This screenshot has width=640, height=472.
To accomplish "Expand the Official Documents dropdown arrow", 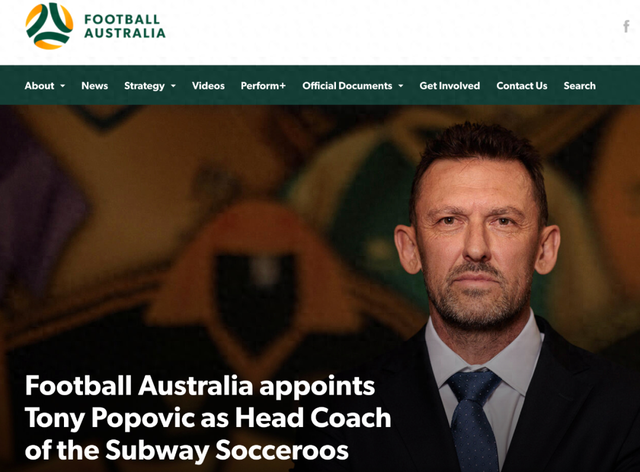I will (400, 86).
